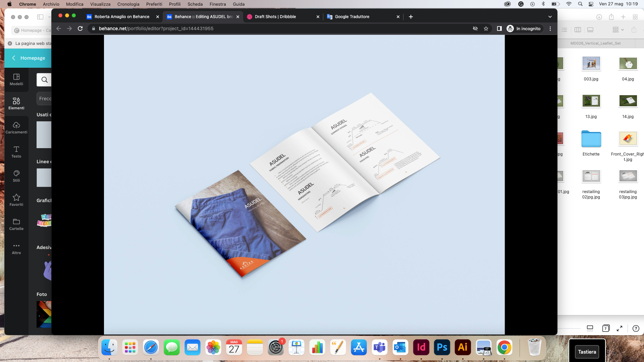Switch to Draft Shots Dribbble tab
Viewport: 644px width, 362px height.
click(x=275, y=17)
